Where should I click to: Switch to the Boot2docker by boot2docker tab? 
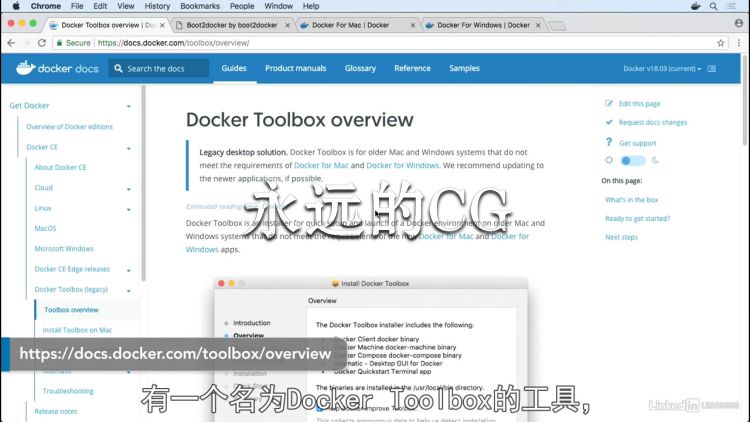(232, 25)
